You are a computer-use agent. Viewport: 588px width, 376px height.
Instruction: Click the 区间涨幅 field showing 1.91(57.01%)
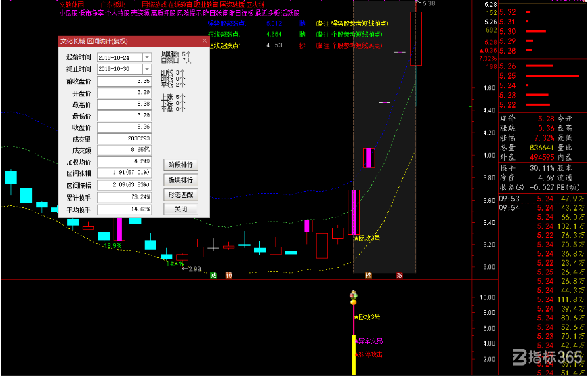(124, 173)
